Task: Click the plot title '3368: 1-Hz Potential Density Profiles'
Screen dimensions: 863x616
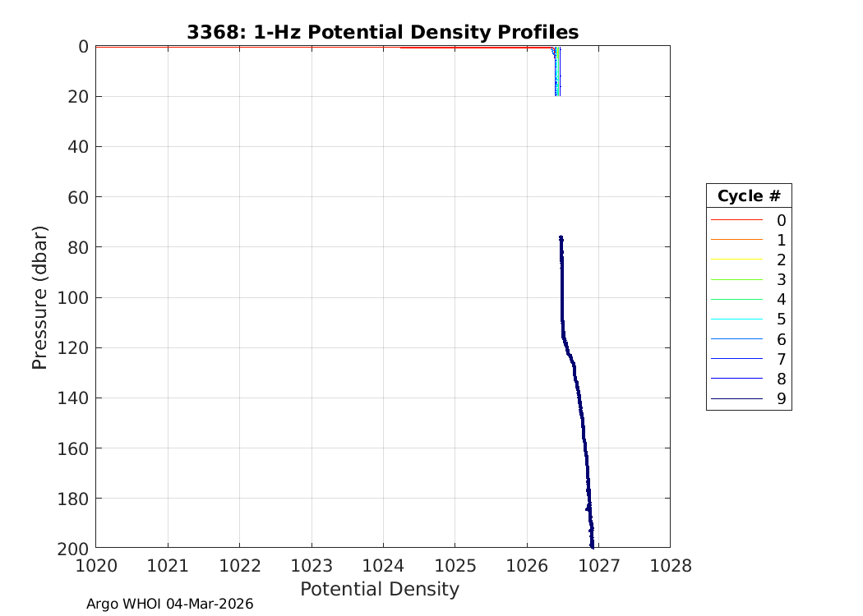Action: (382, 32)
